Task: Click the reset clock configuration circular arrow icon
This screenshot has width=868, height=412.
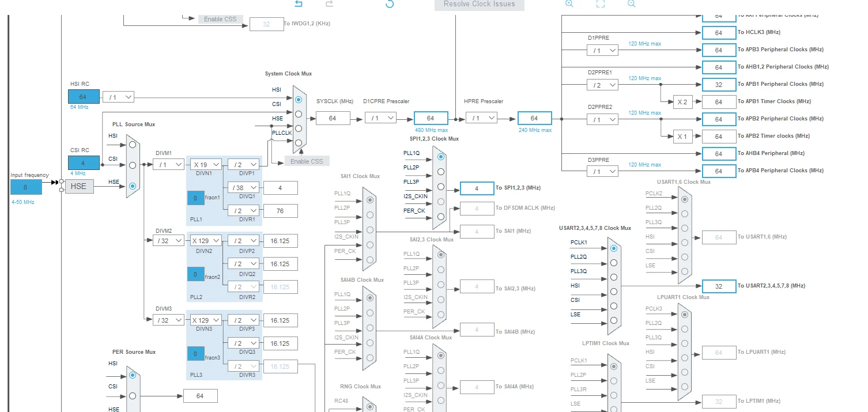Action: 390,4
